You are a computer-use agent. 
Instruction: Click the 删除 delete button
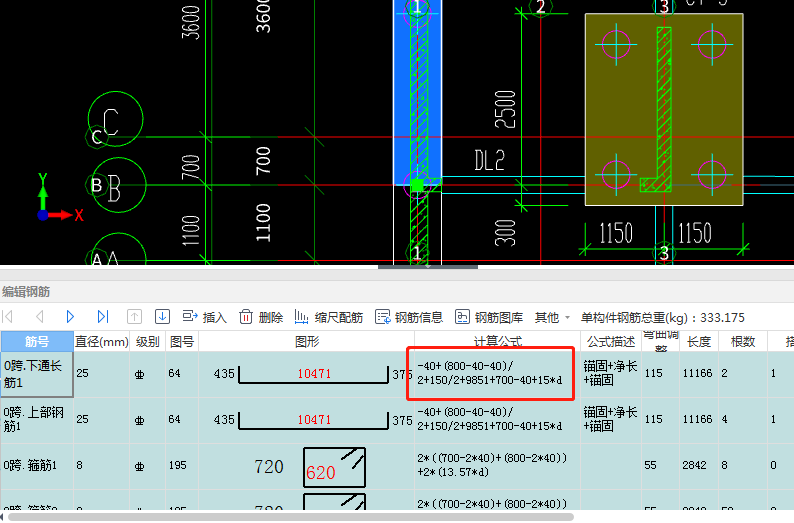click(x=261, y=317)
